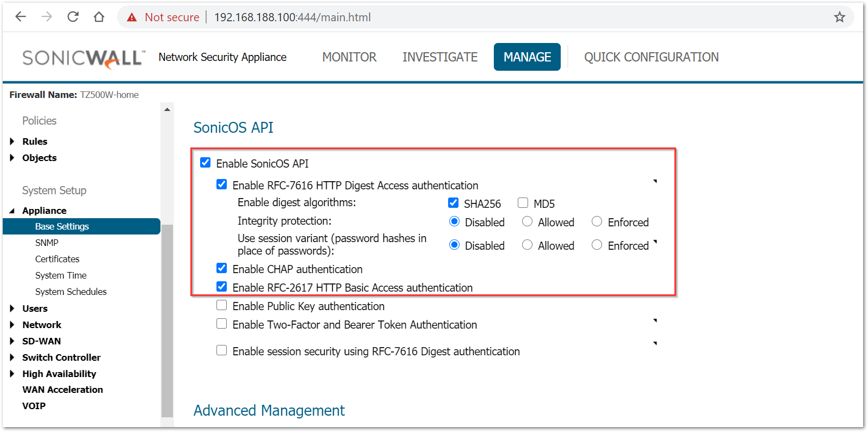The image size is (868, 432).
Task: Expand the Switch Controller tree arrow
Action: click(12, 357)
